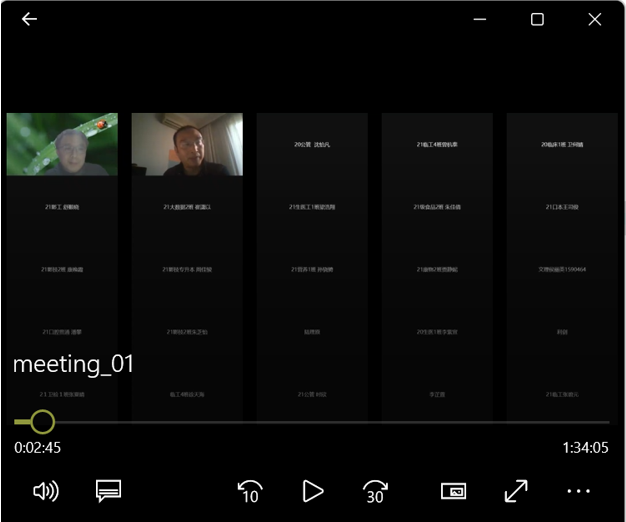
Task: Click the total duration 1:34:05
Action: tap(586, 448)
